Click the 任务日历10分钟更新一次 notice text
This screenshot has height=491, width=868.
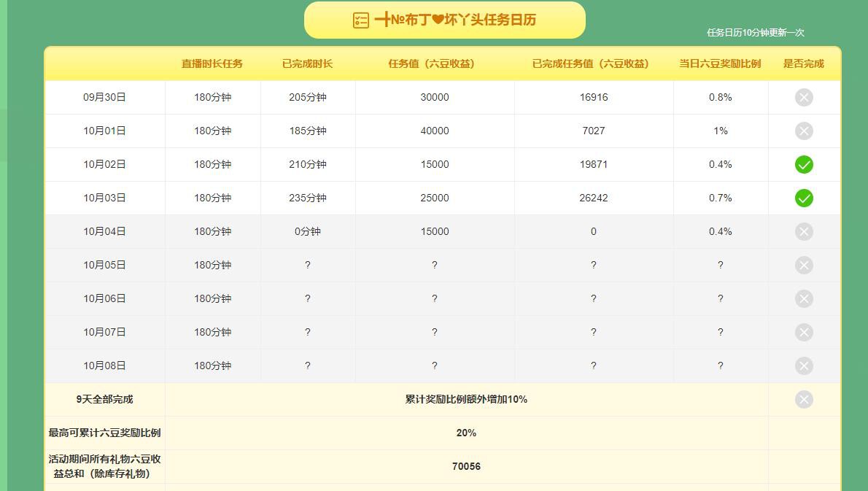coord(755,33)
